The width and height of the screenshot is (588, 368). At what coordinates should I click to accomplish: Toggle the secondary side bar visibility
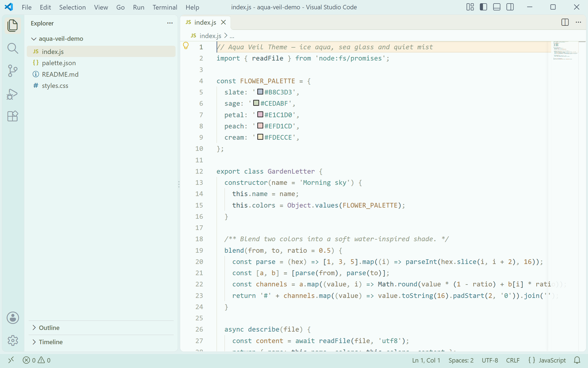pos(510,7)
